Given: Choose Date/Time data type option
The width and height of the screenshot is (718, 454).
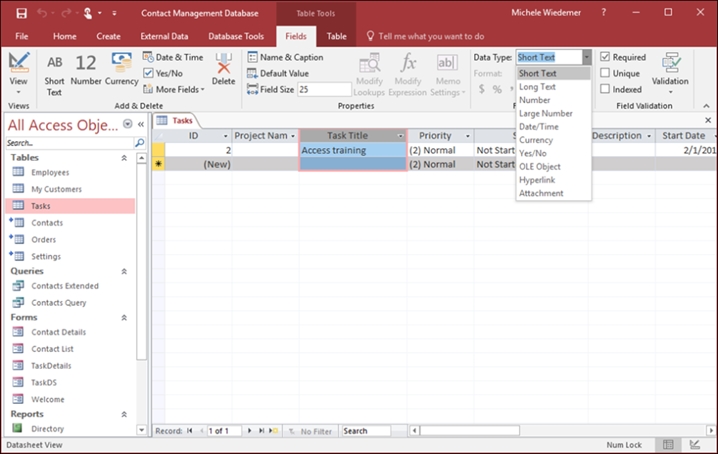Looking at the screenshot, I should (554, 127).
